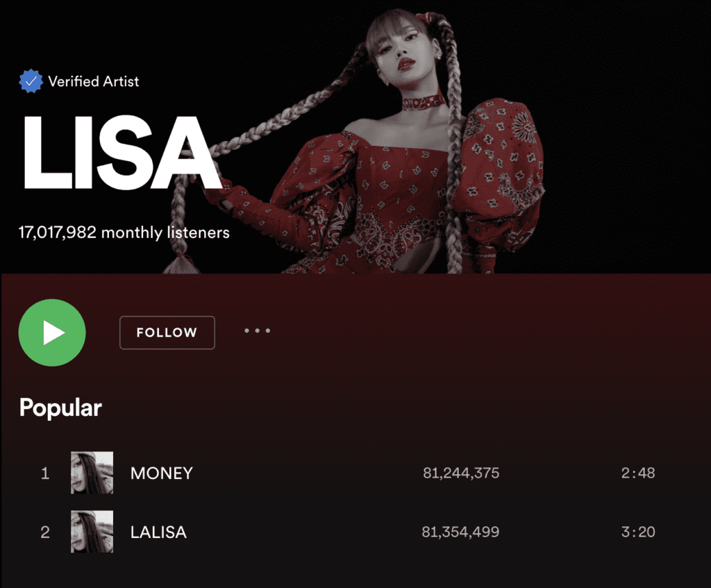Click the Verified Artist label text
Image resolution: width=711 pixels, height=588 pixels.
pyautogui.click(x=94, y=82)
